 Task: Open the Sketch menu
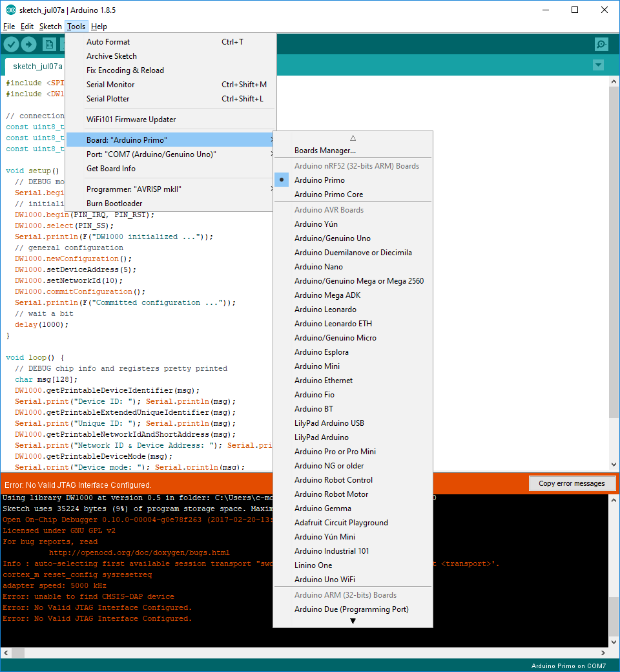[50, 26]
